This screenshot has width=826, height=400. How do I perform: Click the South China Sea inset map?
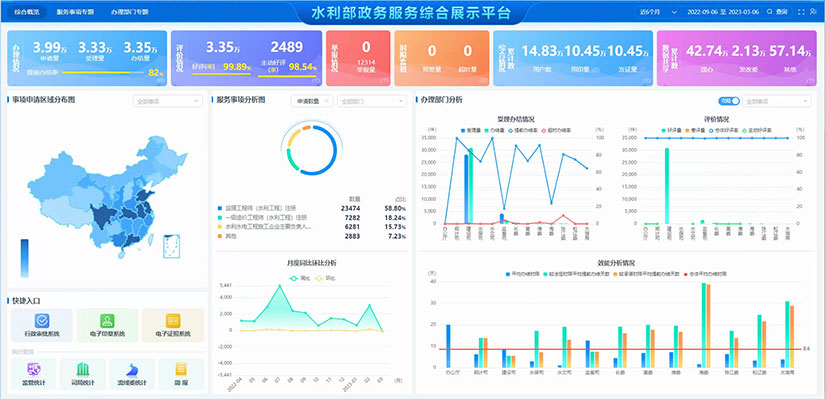tap(172, 247)
